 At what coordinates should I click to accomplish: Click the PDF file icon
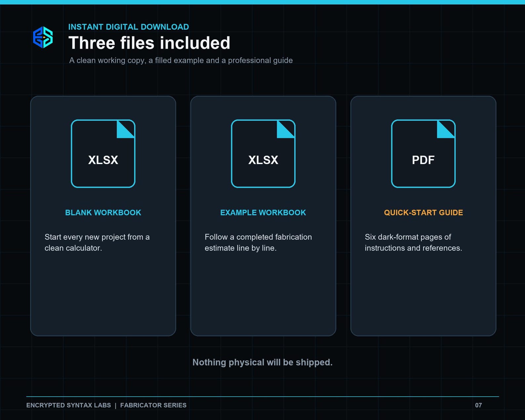[x=423, y=154]
